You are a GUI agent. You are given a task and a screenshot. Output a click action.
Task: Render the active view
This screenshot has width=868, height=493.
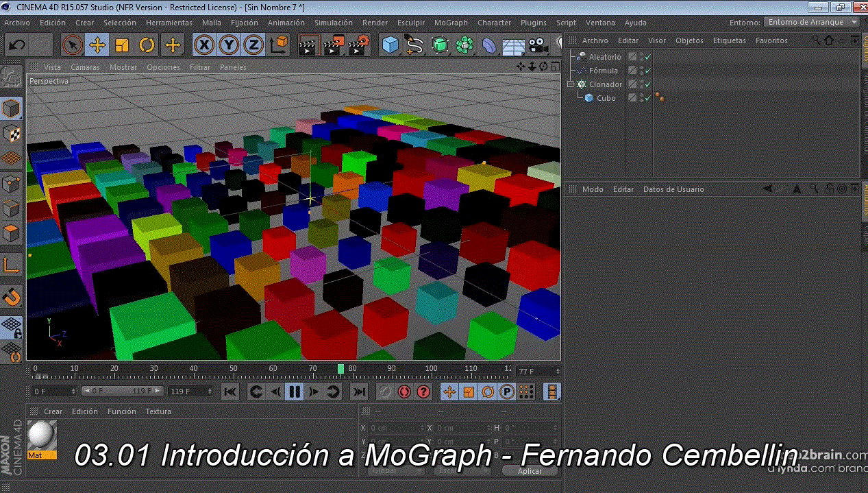pos(308,45)
